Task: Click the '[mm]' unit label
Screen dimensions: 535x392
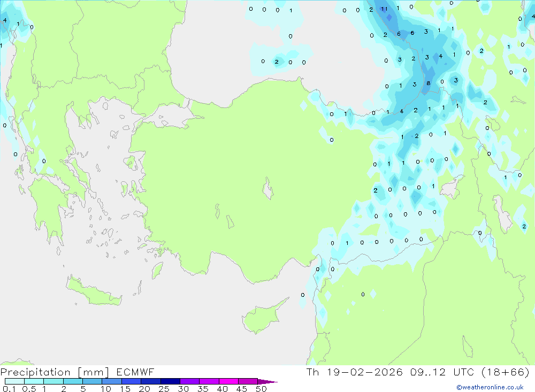Action: click(x=94, y=372)
